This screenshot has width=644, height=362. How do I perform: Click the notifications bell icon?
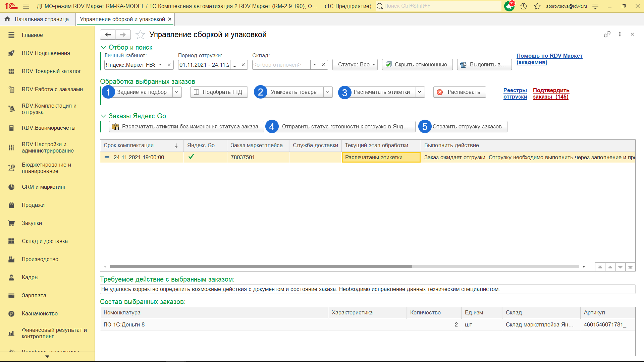(x=509, y=6)
